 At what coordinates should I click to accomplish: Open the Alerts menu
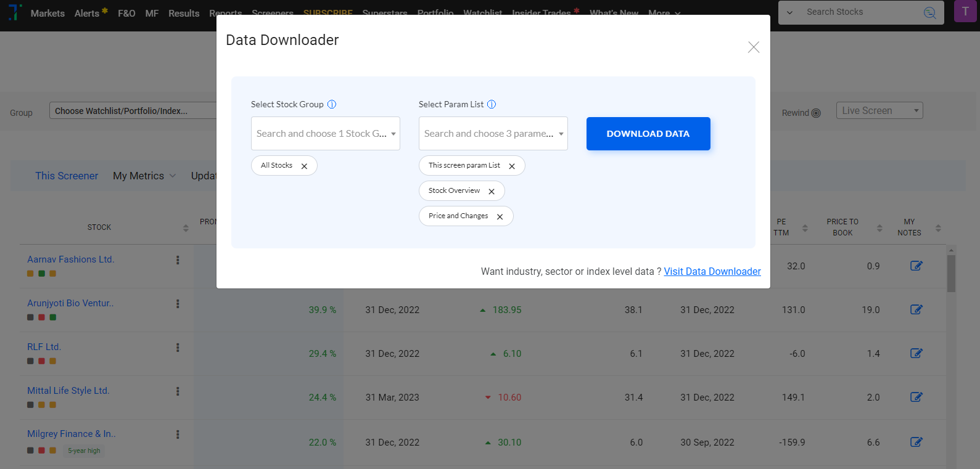click(87, 14)
